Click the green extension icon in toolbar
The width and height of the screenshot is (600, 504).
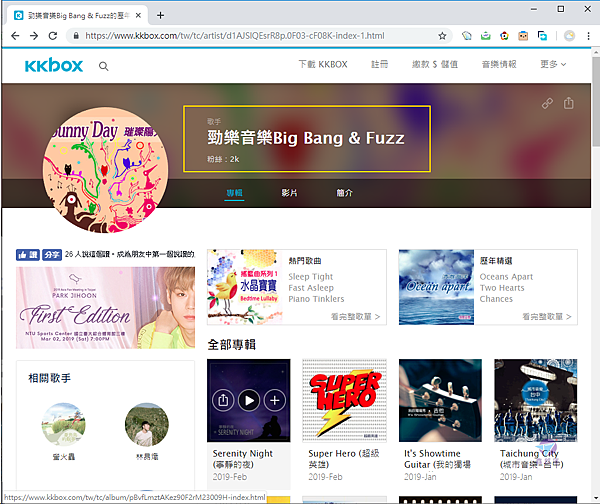coord(486,36)
